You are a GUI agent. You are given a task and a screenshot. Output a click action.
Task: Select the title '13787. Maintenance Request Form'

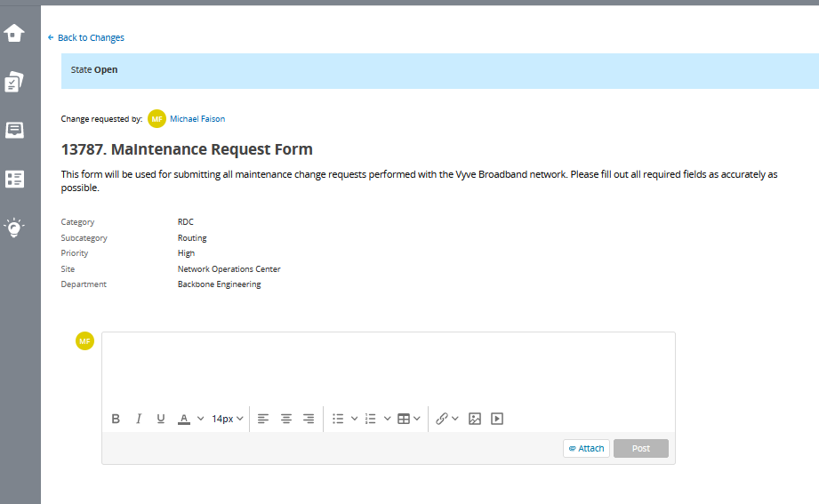tap(187, 149)
